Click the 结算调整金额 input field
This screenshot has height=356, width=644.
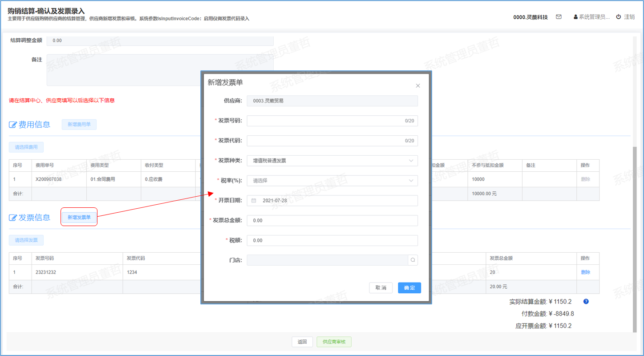160,40
